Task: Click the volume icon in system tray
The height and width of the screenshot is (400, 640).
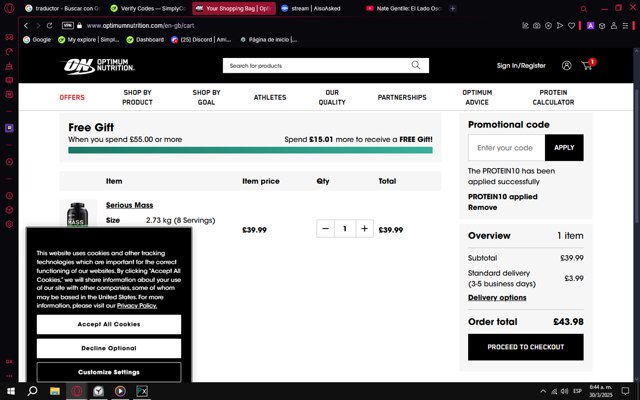Action: click(x=564, y=391)
